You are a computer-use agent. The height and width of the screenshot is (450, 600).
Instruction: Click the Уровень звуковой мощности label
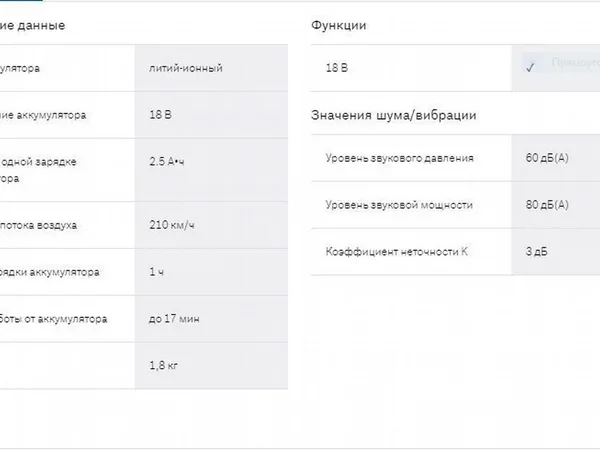point(399,205)
